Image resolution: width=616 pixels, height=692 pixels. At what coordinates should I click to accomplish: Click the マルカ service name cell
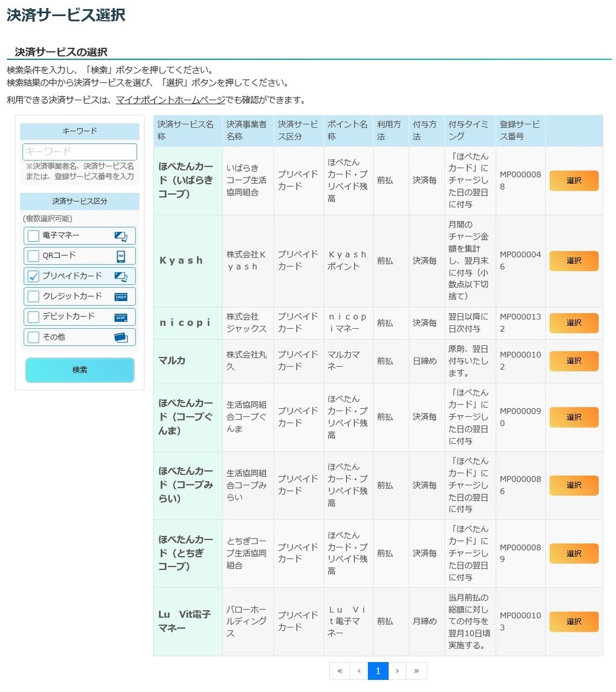pyautogui.click(x=188, y=361)
